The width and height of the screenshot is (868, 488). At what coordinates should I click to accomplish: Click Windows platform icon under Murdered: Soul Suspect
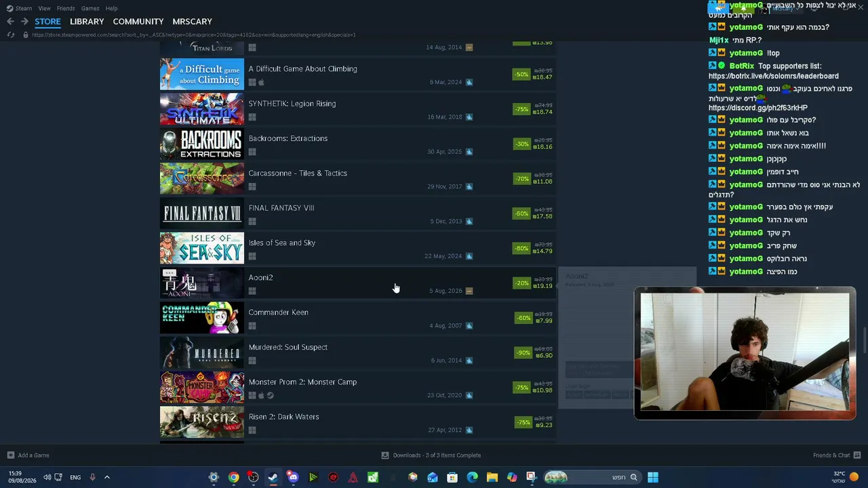(252, 361)
